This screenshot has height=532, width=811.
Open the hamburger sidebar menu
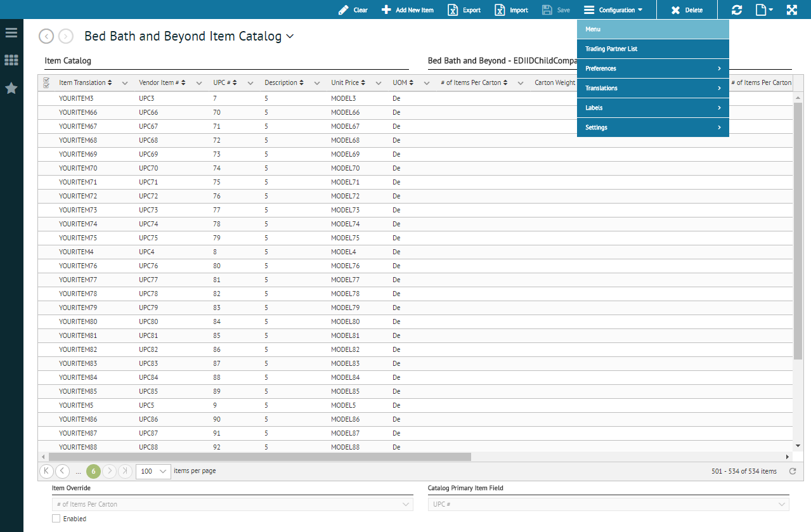[11, 32]
